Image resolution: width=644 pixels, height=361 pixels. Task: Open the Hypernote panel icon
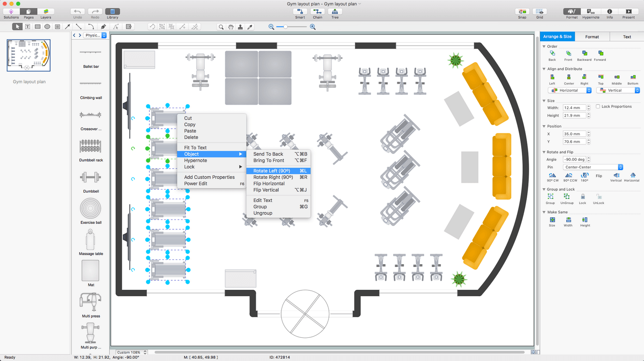coord(590,12)
